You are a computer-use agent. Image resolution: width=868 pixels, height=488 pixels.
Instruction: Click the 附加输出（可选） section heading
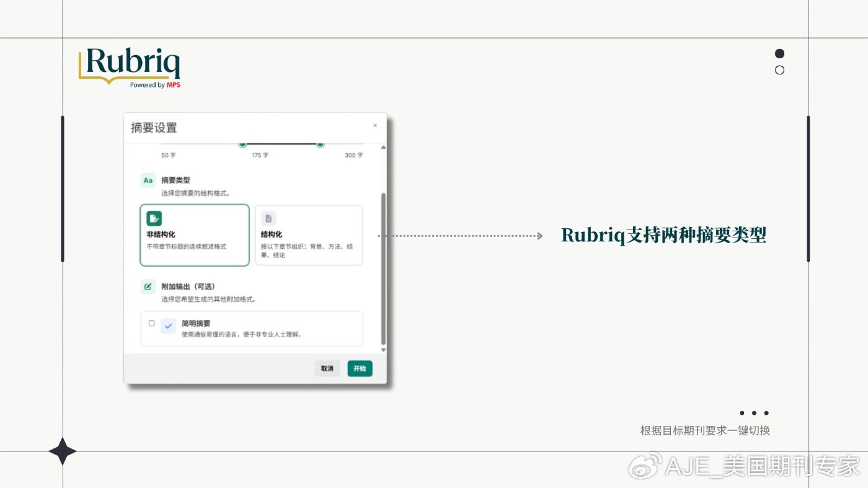pyautogui.click(x=188, y=286)
